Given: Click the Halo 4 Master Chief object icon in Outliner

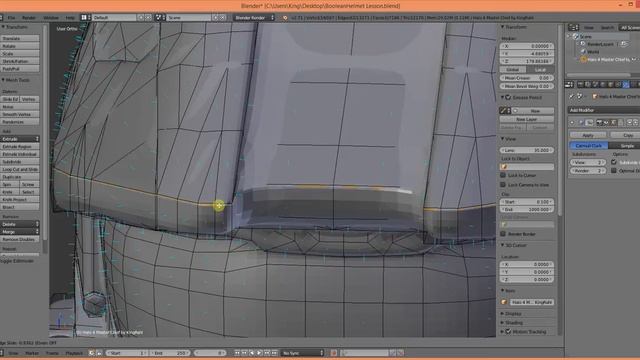Looking at the screenshot, I should (x=584, y=59).
